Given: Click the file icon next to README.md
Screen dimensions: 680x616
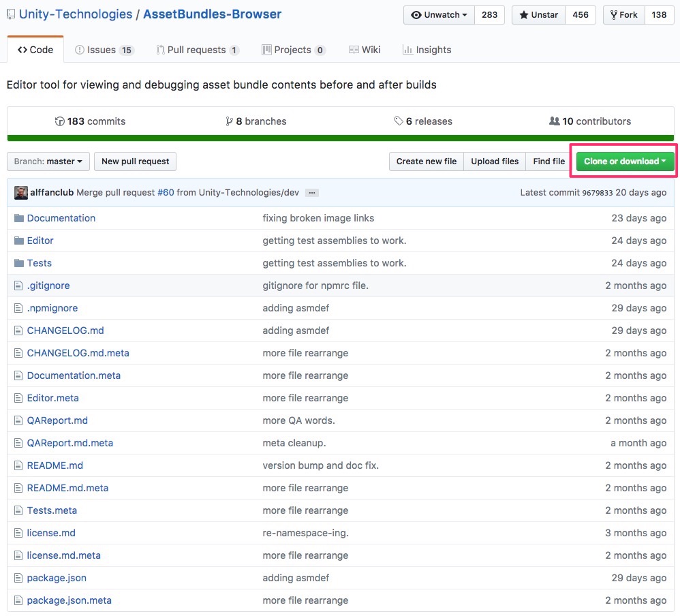Looking at the screenshot, I should coord(18,465).
